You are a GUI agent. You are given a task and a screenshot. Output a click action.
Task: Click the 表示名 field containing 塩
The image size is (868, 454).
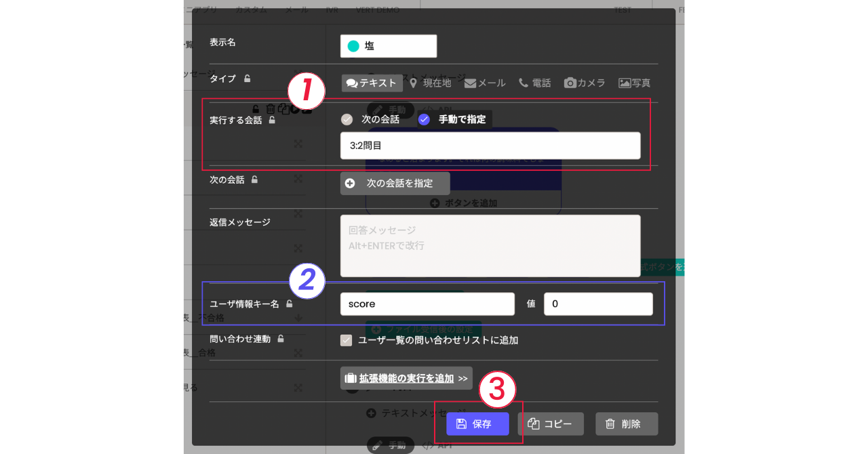389,46
